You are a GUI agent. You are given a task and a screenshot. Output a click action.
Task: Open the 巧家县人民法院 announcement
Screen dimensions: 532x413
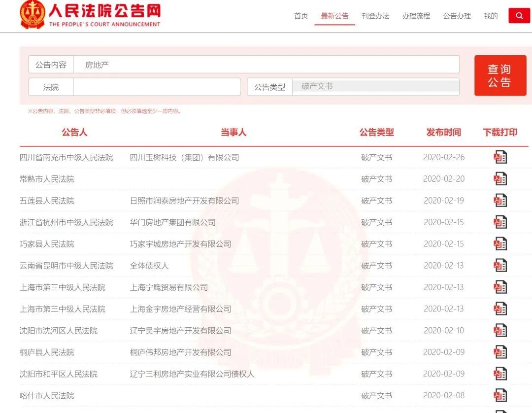pos(47,244)
